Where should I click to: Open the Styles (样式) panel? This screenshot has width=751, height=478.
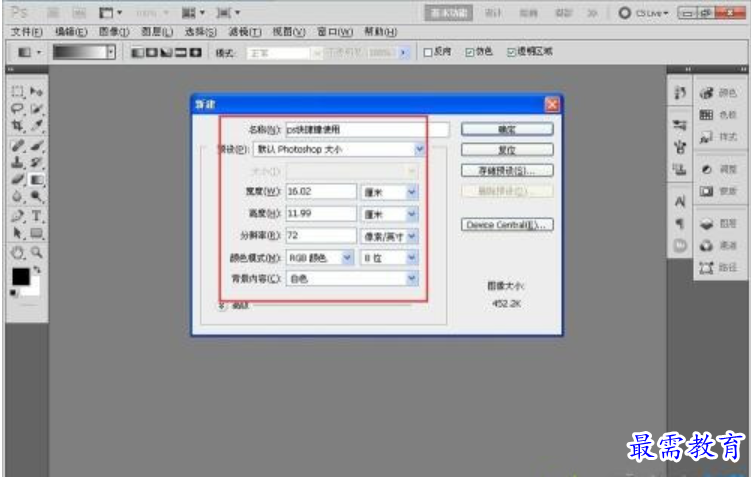pyautogui.click(x=718, y=137)
